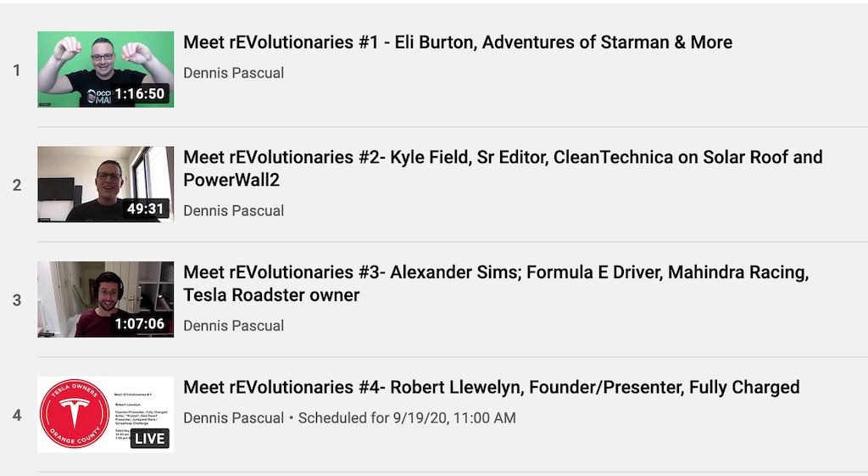Open the Alexander Sims video thumbnail
This screenshot has height=476, width=868.
coord(106,300)
